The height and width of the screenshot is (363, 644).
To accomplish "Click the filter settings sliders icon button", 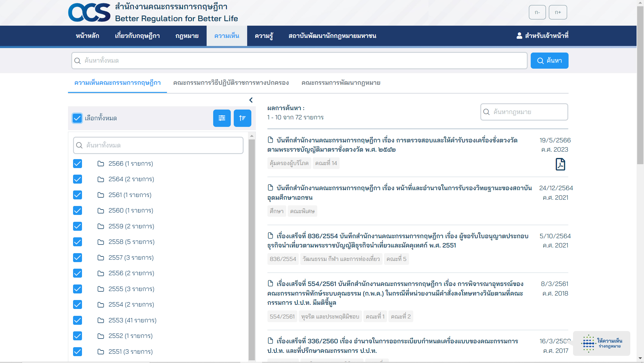I will pyautogui.click(x=222, y=118).
